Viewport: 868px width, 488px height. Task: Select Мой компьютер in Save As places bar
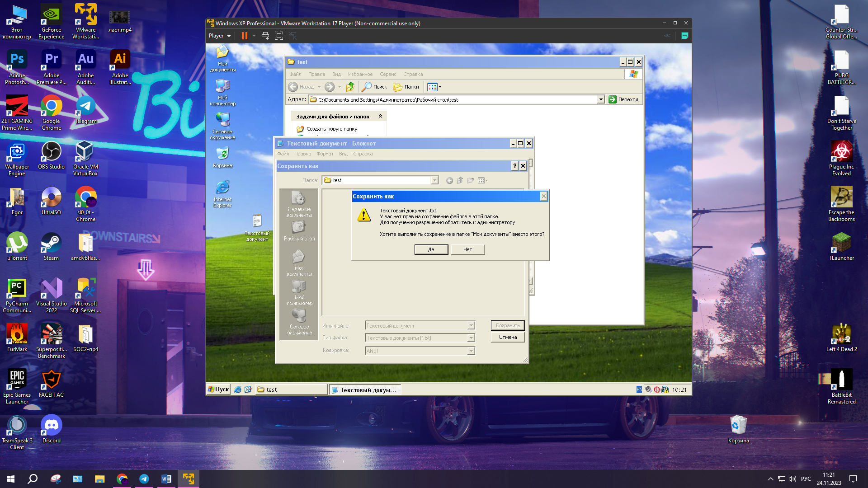tap(299, 292)
